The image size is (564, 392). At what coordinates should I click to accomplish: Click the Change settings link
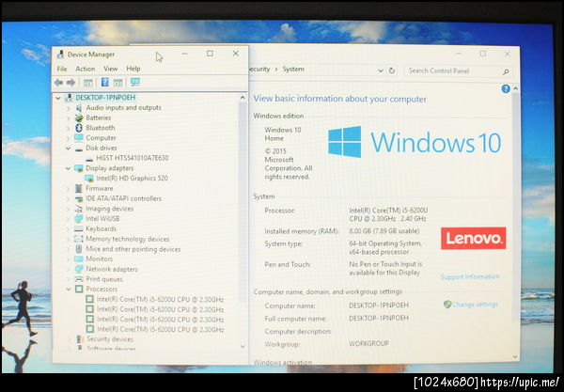[475, 305]
